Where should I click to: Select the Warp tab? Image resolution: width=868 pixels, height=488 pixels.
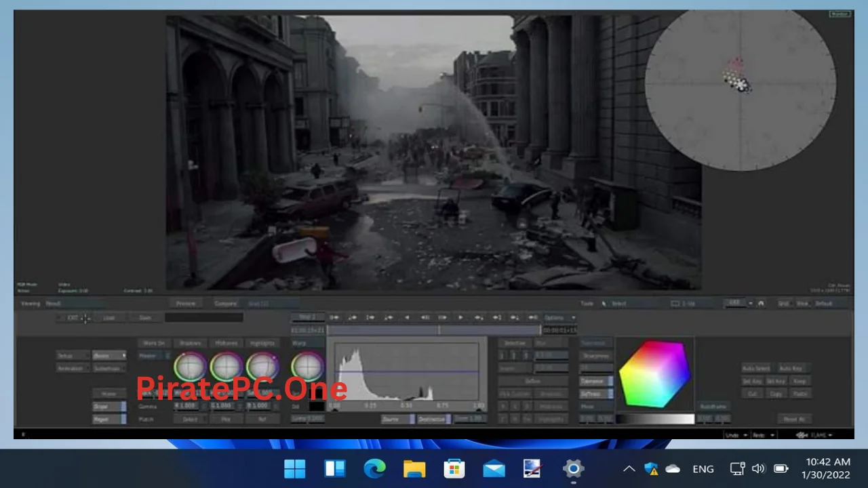point(308,343)
